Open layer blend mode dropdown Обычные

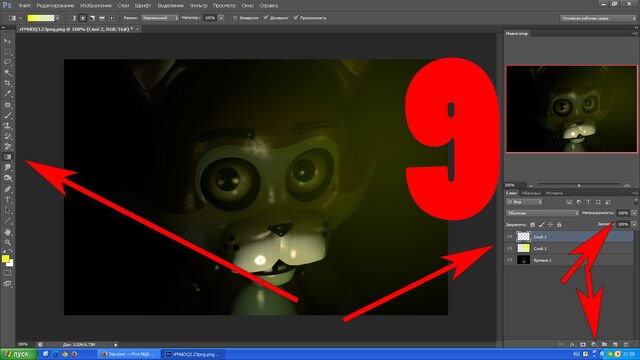[542, 213]
